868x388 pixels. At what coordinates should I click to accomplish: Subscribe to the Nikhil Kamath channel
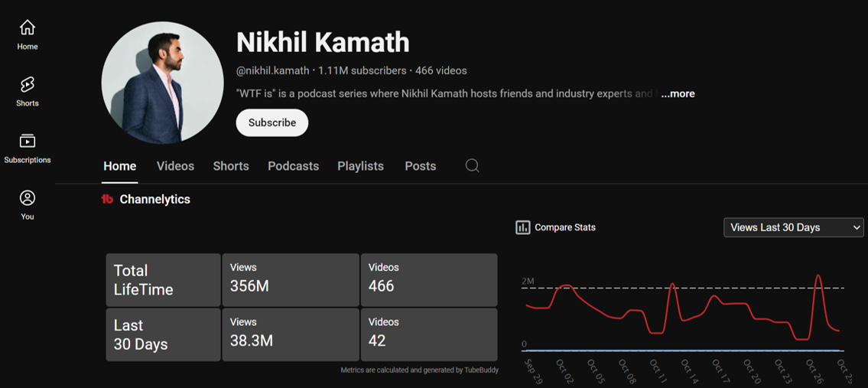[x=271, y=122]
